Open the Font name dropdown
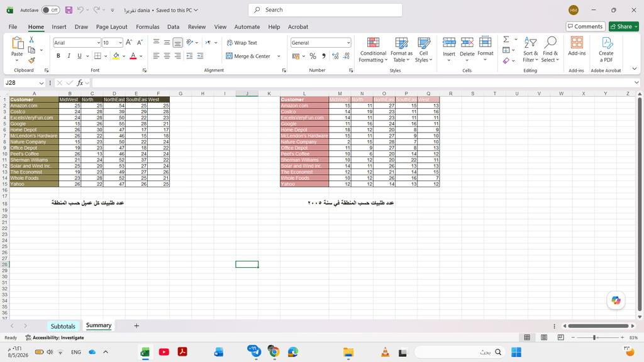This screenshot has height=362, width=644. point(98,43)
